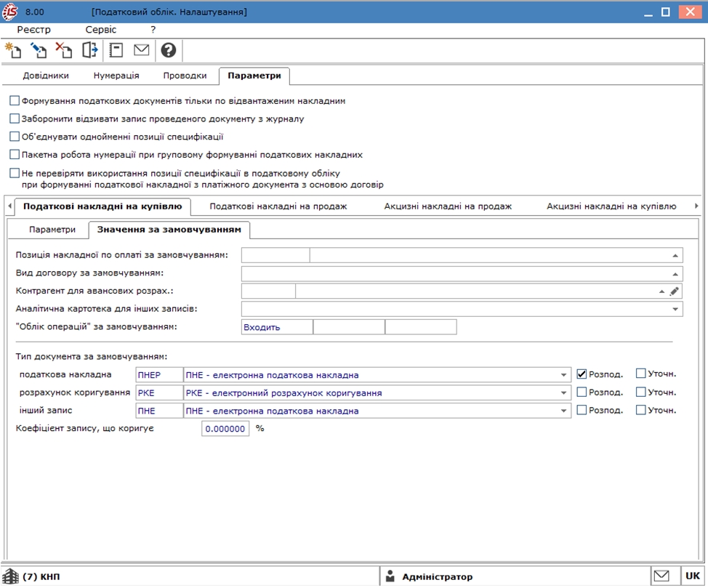Check Розпод. for розрахунок коригування row

pyautogui.click(x=582, y=392)
